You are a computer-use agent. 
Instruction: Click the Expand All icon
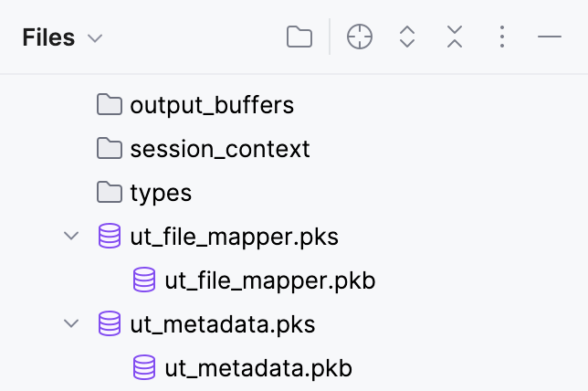tap(407, 37)
